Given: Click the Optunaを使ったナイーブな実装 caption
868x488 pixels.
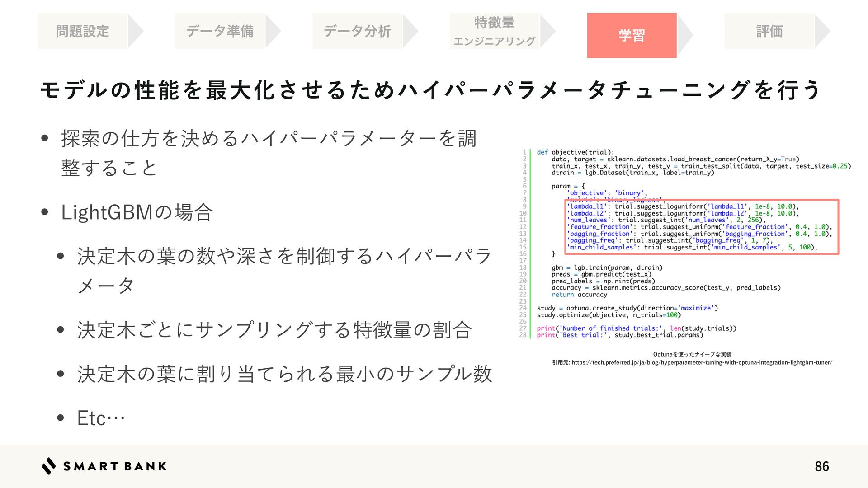Looking at the screenshot, I should coord(692,354).
